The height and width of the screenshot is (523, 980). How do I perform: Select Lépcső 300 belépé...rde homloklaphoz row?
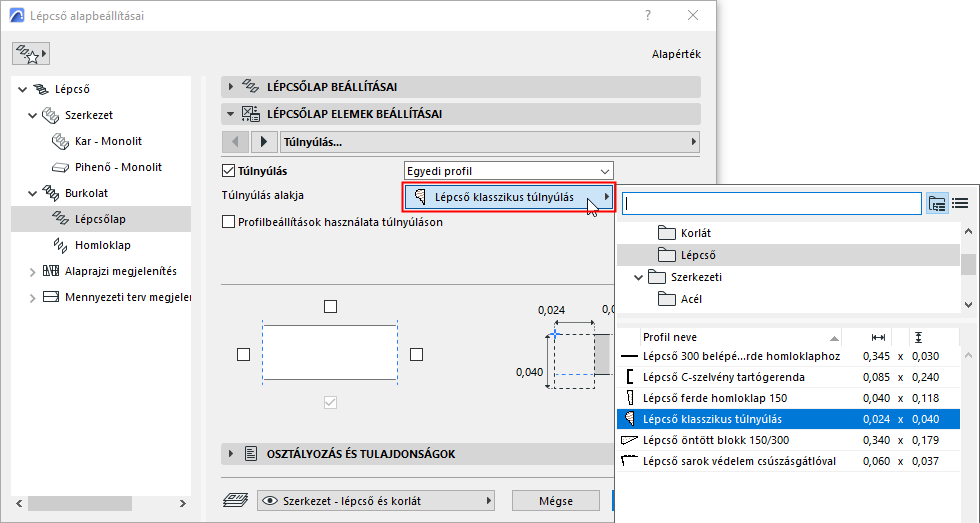click(x=788, y=356)
